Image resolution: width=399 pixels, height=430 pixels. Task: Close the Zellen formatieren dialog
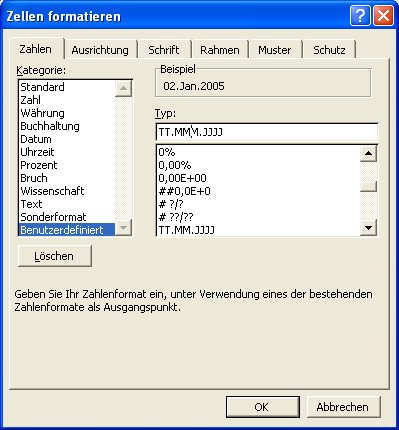click(383, 16)
